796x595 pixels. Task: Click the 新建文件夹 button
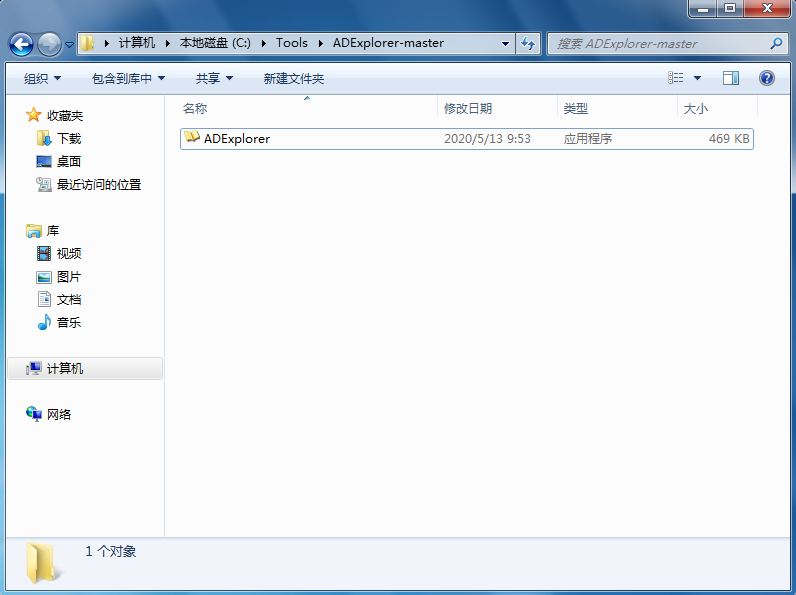click(x=293, y=79)
